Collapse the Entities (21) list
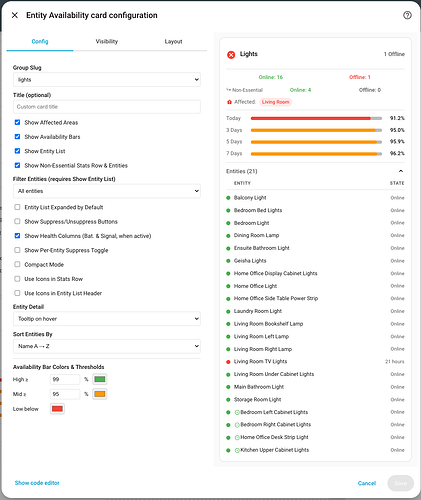 click(401, 171)
